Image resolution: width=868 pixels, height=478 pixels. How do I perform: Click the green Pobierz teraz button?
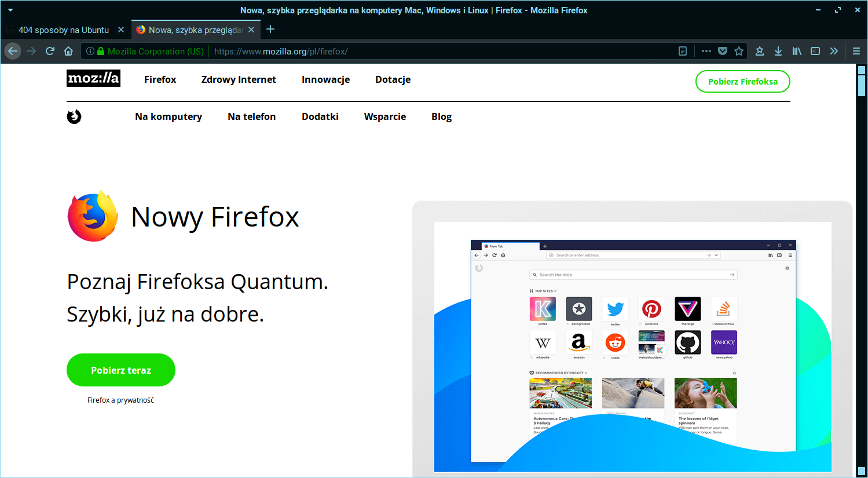121,370
